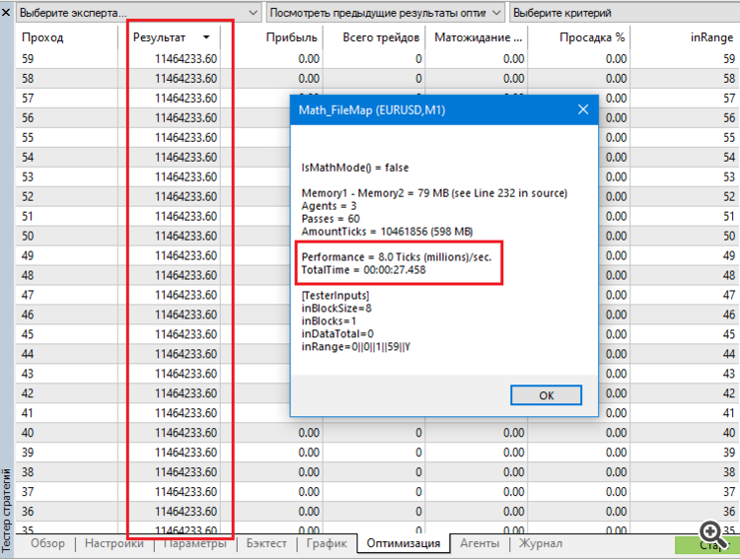The height and width of the screenshot is (560, 740).
Task: Open the 'Выберите критерий' dropdown
Action: click(x=625, y=13)
